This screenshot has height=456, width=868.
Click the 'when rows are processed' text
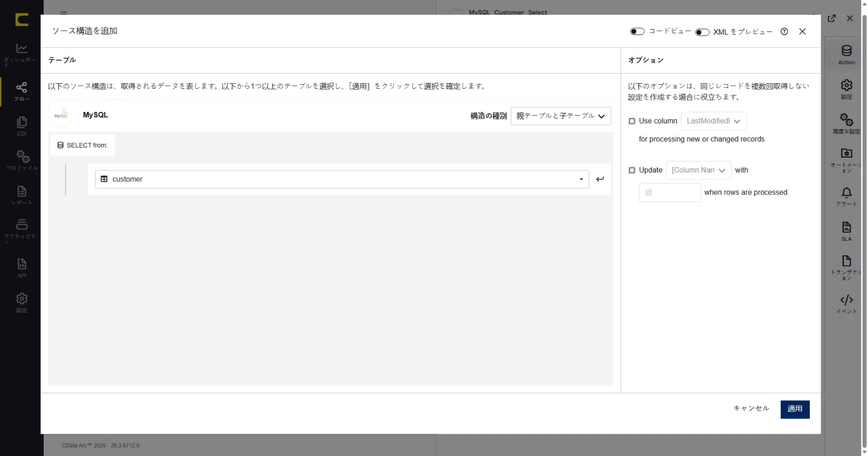click(x=746, y=193)
